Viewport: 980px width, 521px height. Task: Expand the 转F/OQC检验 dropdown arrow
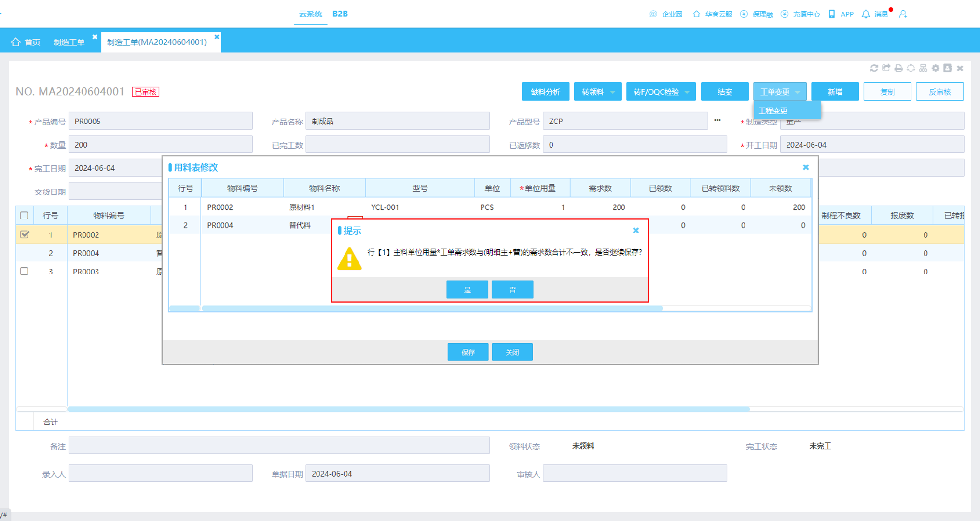687,92
